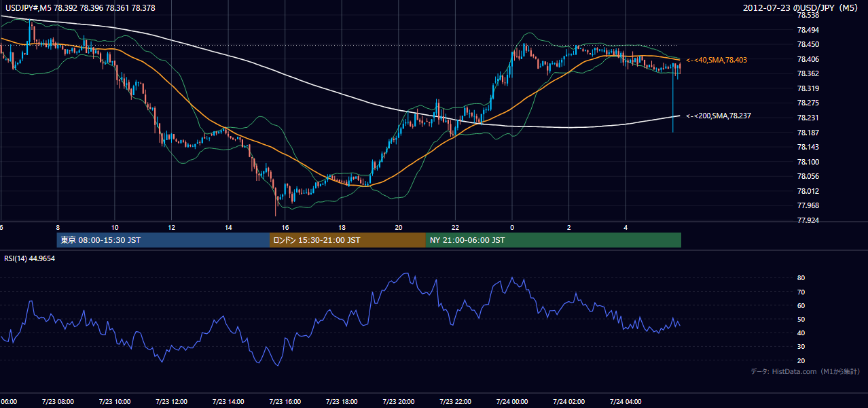Click the 40 SMA label reading 78.403
The width and height of the screenshot is (868, 408).
tap(717, 60)
